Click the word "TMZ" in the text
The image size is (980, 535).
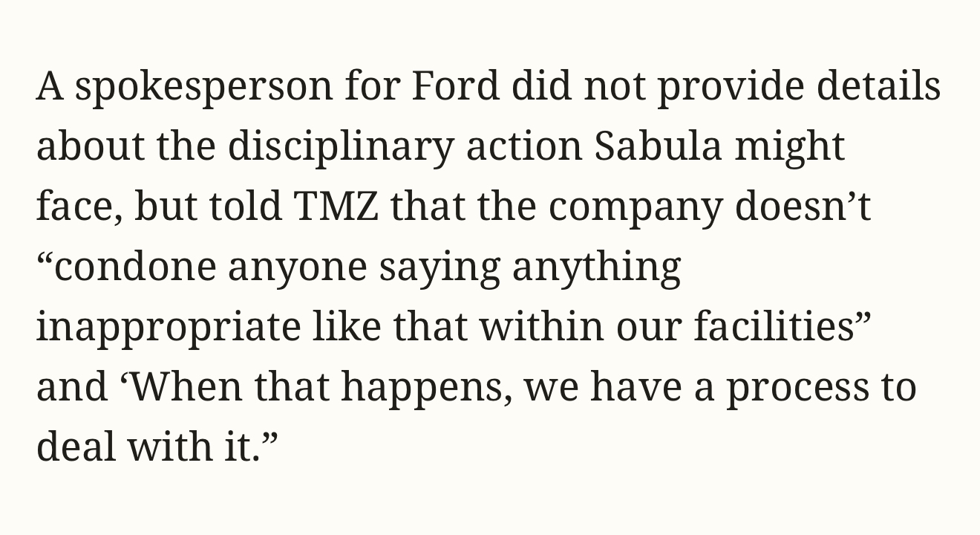coord(336,207)
